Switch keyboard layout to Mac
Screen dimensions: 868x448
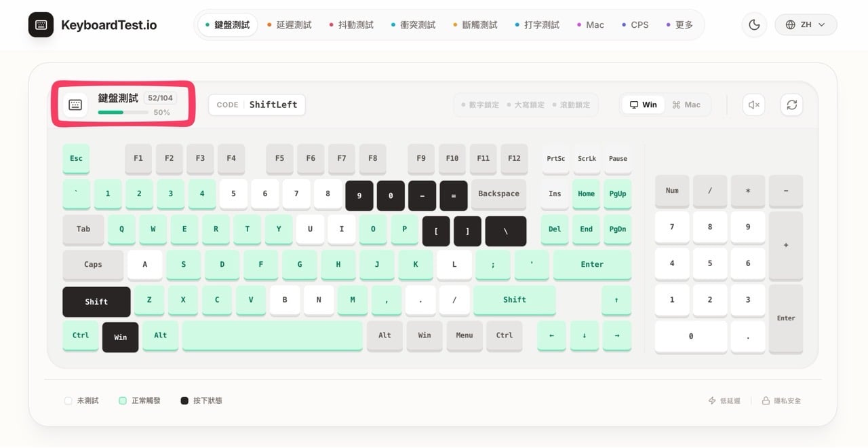tap(688, 105)
